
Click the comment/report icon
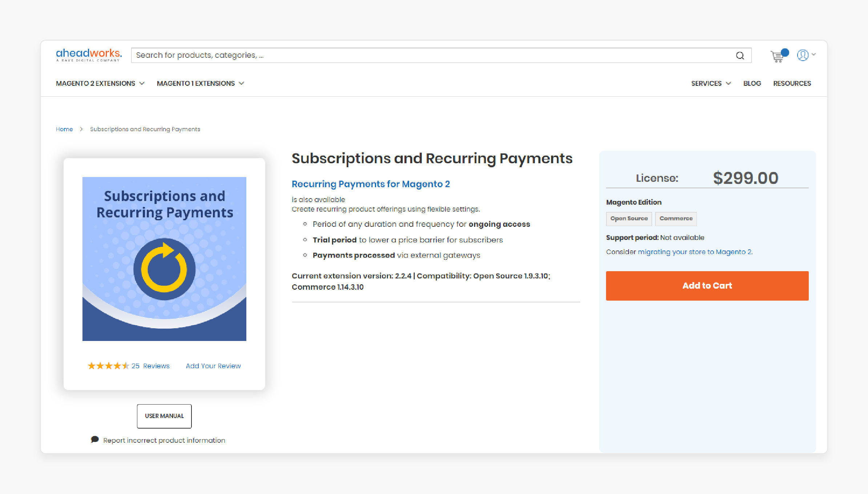[x=94, y=440]
